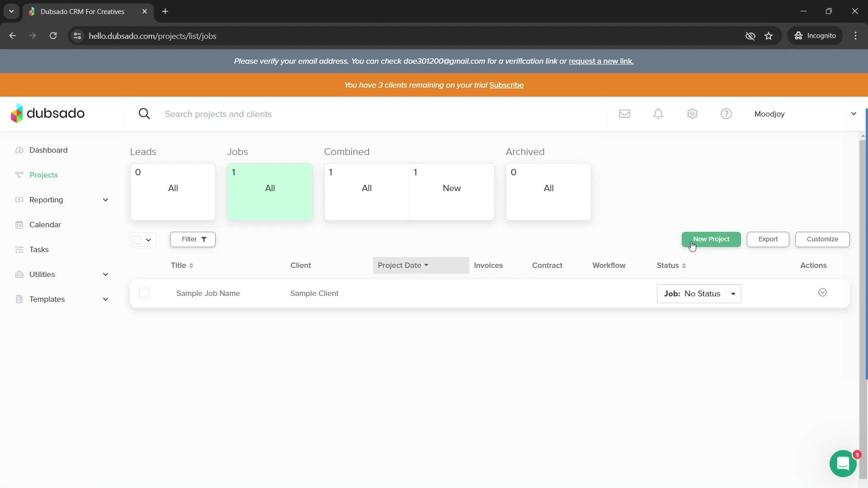Close the Dubsado CRM browser tab
The height and width of the screenshot is (488, 868).
145,11
